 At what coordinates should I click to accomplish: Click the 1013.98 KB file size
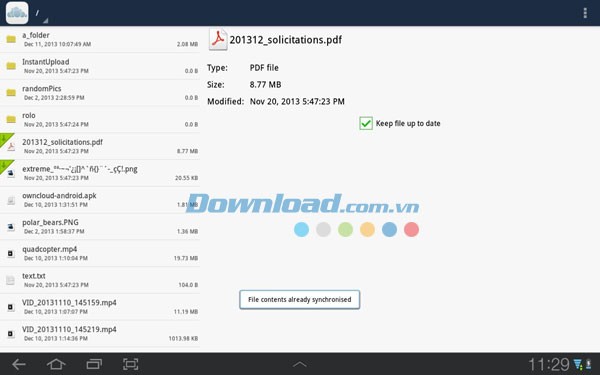[183, 339]
